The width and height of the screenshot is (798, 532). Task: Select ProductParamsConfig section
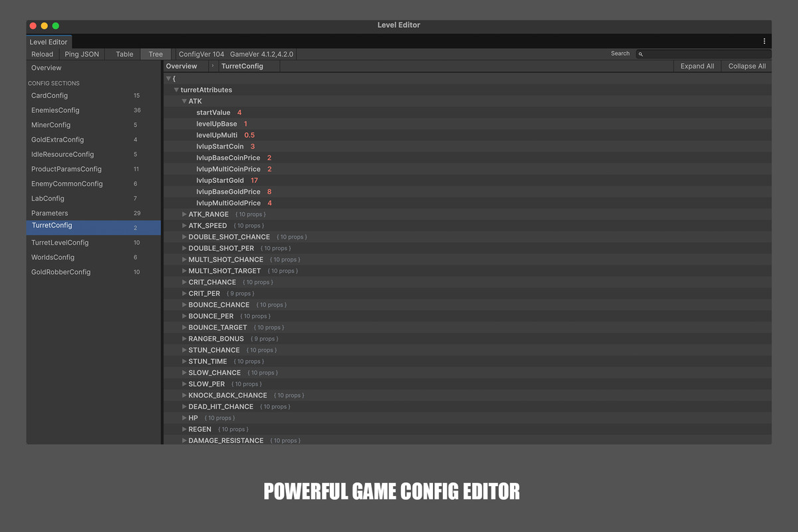pos(94,169)
